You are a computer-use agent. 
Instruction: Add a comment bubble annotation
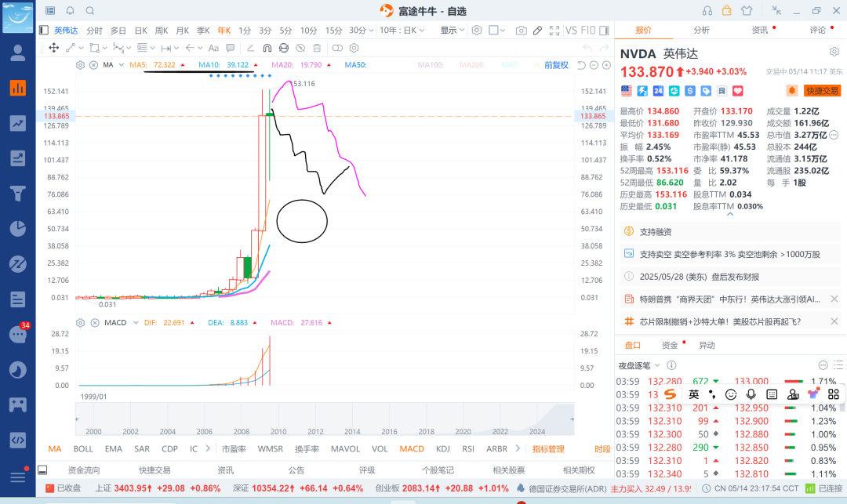click(x=230, y=48)
